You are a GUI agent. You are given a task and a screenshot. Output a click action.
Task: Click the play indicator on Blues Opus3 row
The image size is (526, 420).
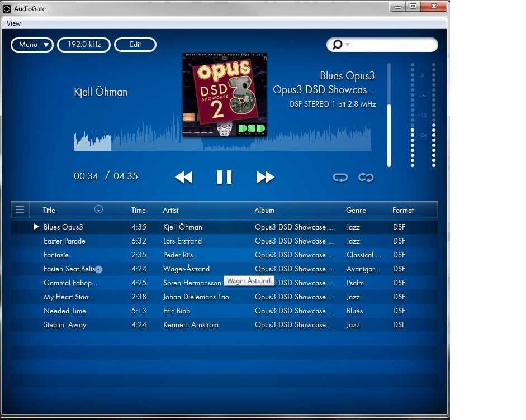click(36, 227)
